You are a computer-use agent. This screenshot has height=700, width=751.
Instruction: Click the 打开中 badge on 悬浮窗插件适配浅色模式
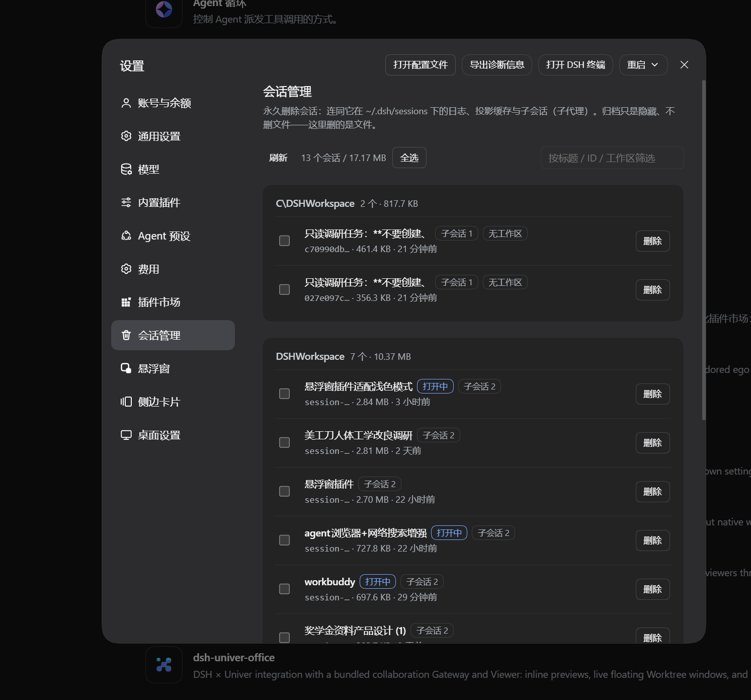tap(435, 386)
